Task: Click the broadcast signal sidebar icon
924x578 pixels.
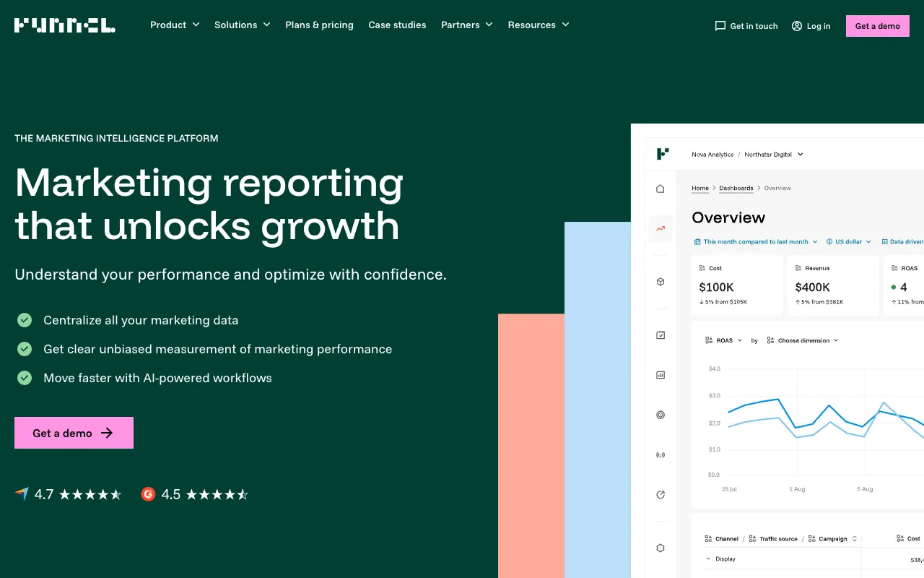Action: [660, 455]
